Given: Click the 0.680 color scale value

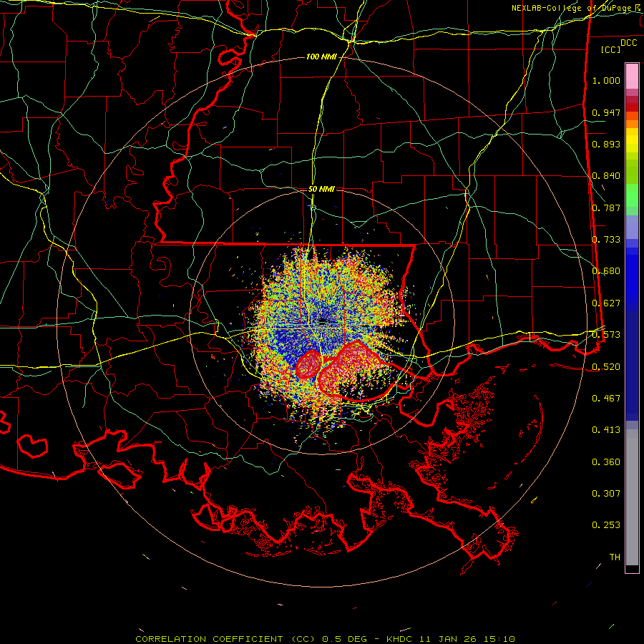Looking at the screenshot, I should click(606, 271).
